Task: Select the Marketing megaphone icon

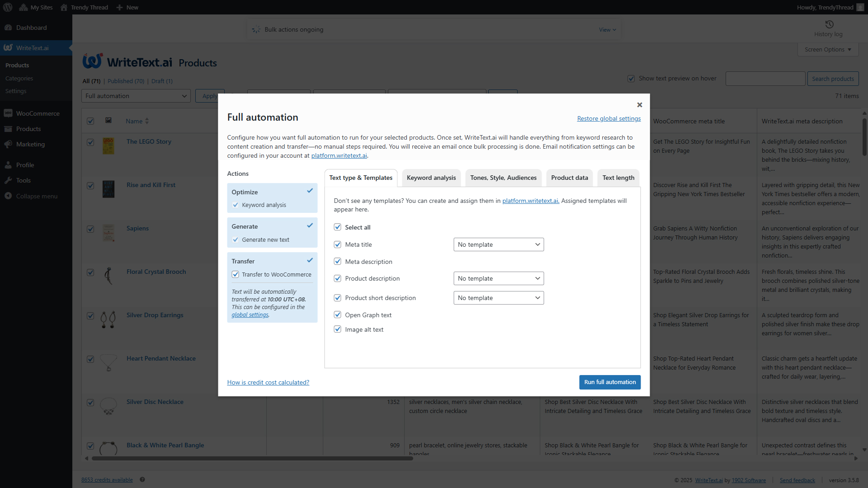Action: click(x=8, y=144)
